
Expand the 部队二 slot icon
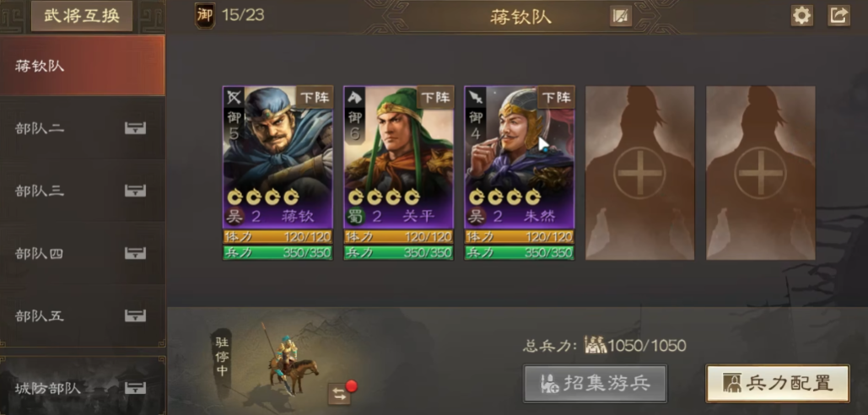tap(135, 128)
